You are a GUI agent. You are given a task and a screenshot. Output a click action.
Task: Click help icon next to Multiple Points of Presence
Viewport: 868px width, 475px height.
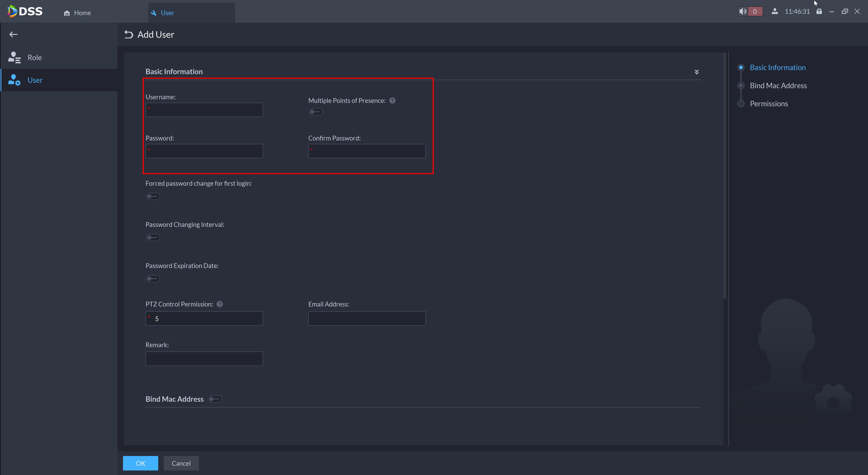392,100
